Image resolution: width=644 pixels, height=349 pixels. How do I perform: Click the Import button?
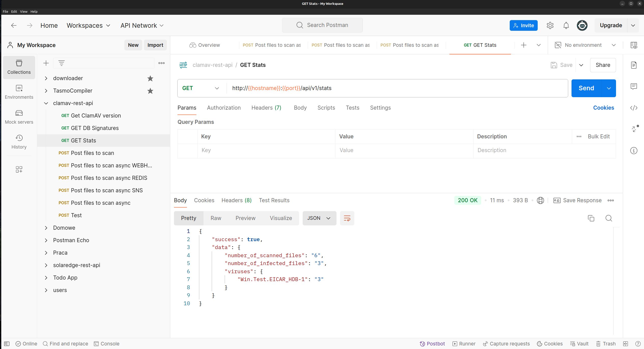(155, 45)
